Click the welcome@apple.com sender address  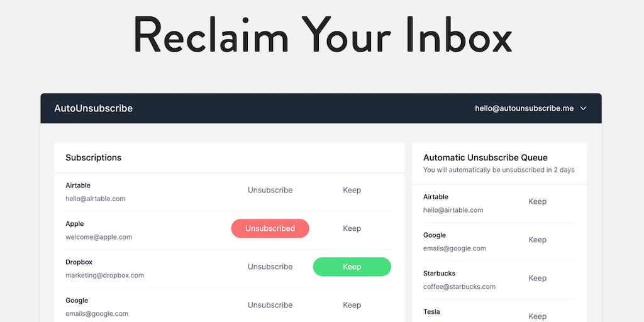(x=99, y=237)
